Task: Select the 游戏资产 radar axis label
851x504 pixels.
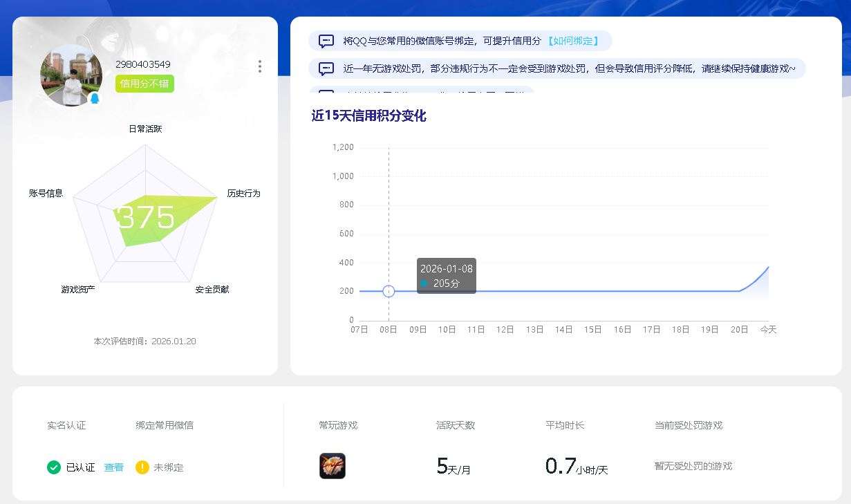Action: (78, 290)
